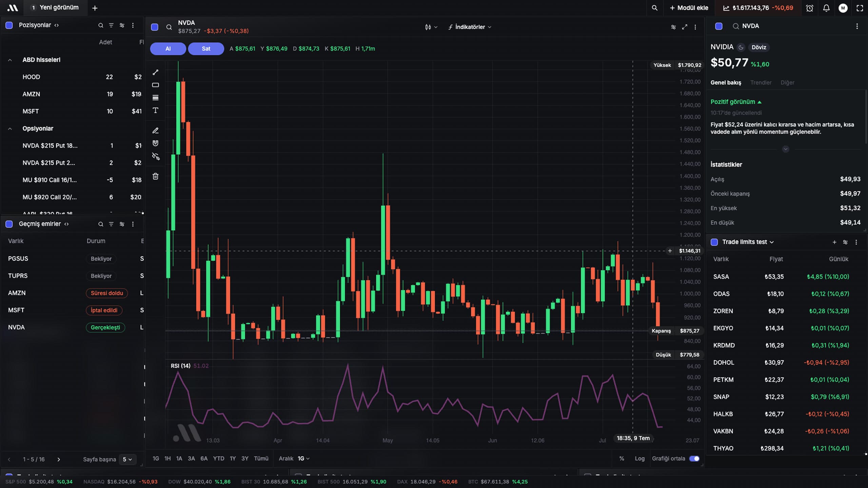Toggle the Log scale option
This screenshot has height=488, width=868.
(x=639, y=459)
